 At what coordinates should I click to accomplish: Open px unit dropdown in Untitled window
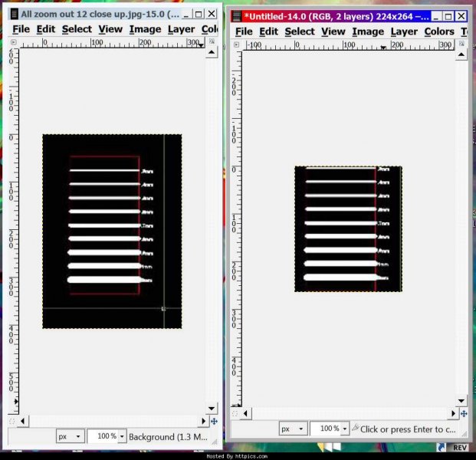click(294, 429)
